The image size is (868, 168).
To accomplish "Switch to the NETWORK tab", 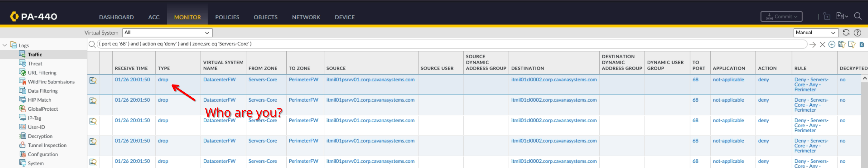I will tap(306, 17).
